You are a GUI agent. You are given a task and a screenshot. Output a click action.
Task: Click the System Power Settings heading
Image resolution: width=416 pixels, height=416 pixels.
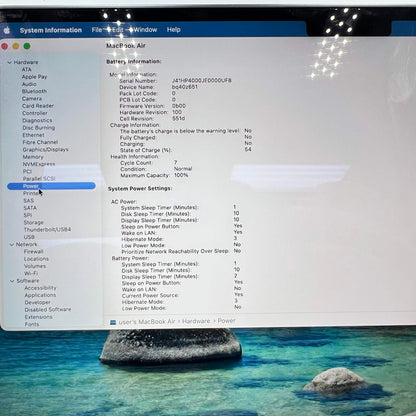[x=140, y=189]
